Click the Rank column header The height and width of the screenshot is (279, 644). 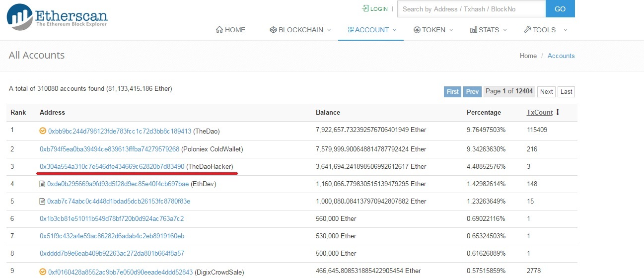point(18,112)
